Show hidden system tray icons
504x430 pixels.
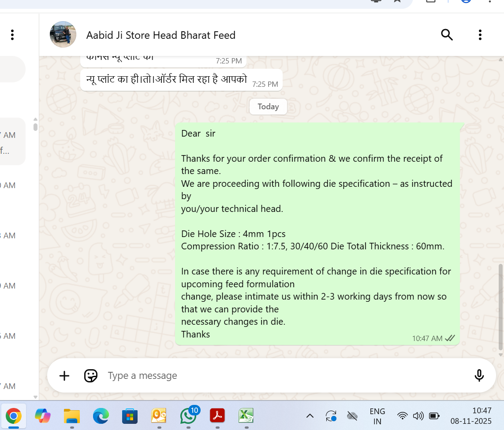click(310, 416)
